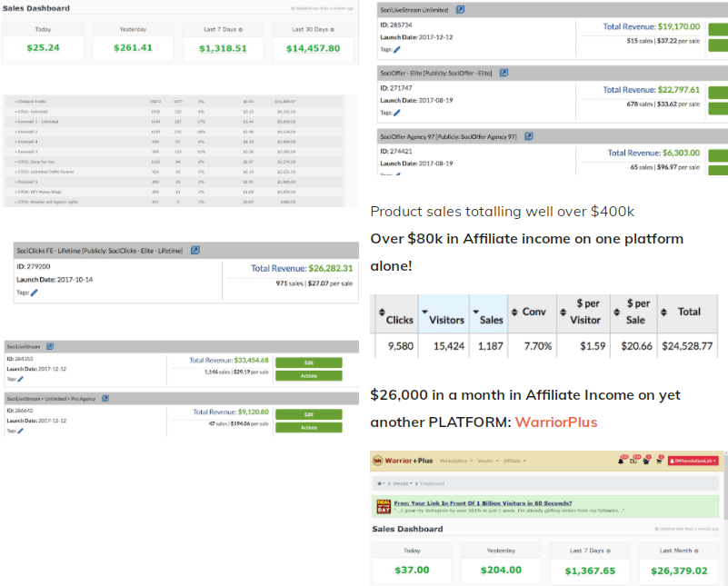
Task: Edit tags pencil for product ID 286642
Action: 20,431
